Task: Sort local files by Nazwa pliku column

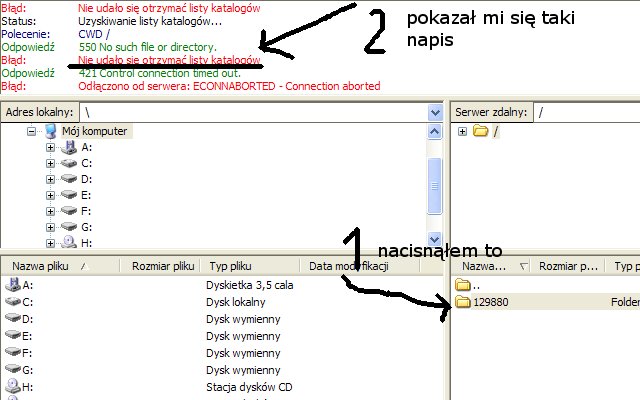Action: [x=60, y=267]
